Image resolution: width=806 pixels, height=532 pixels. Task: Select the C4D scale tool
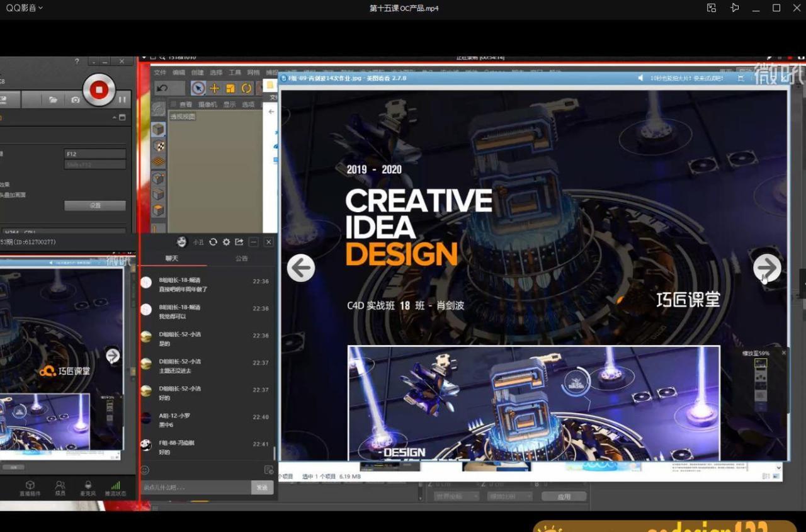[x=230, y=88]
